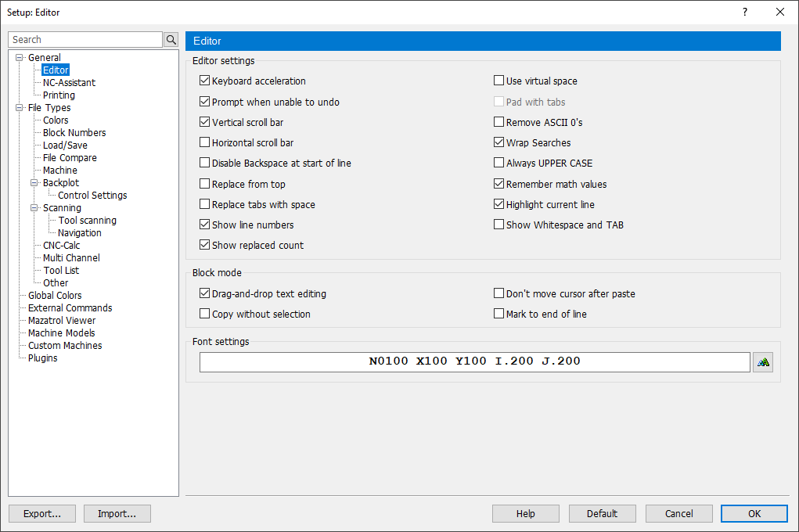Open the CNC-Calc settings page
799x532 pixels.
[61, 245]
